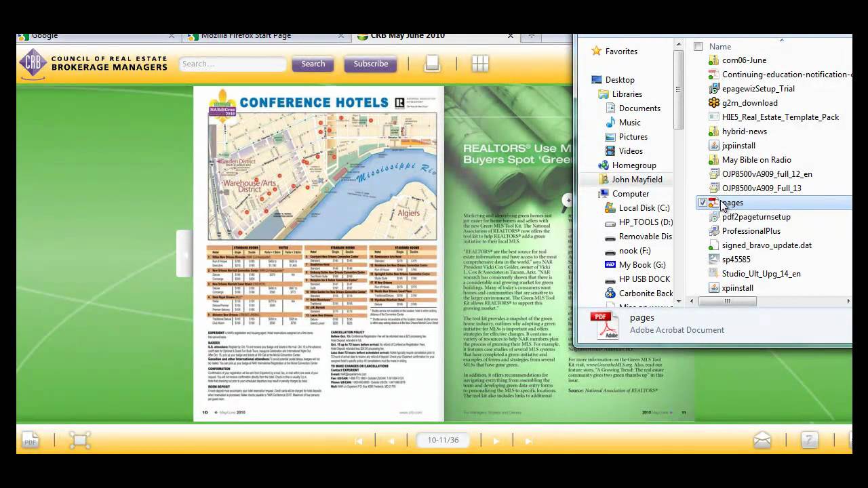Select signed_bravo_update.dat file

coord(760,245)
